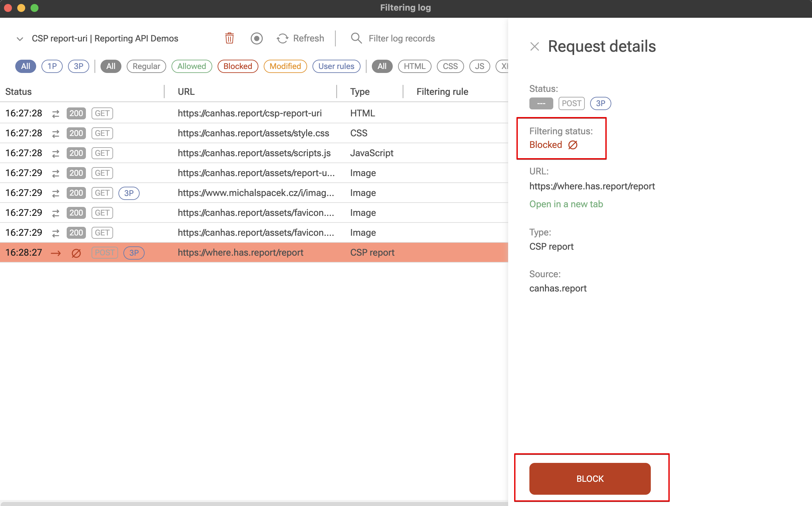Enable the Allowed requests filter
812x506 pixels.
tap(191, 66)
